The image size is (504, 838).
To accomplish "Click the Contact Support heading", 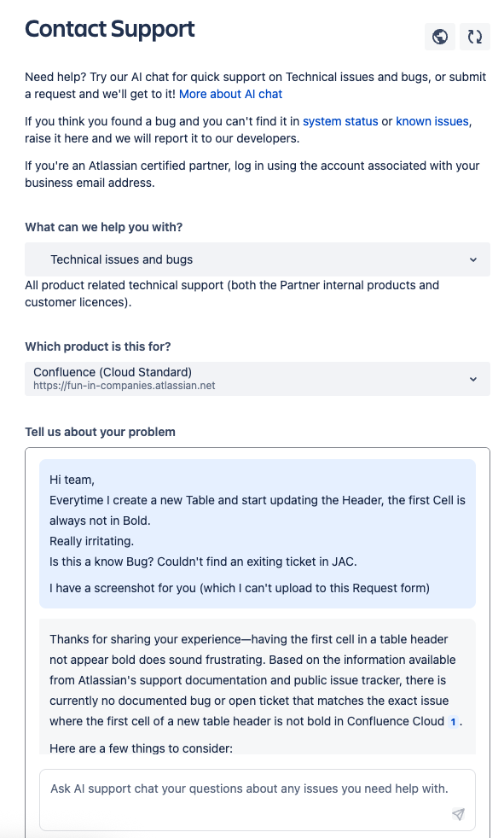I will 109,29.
